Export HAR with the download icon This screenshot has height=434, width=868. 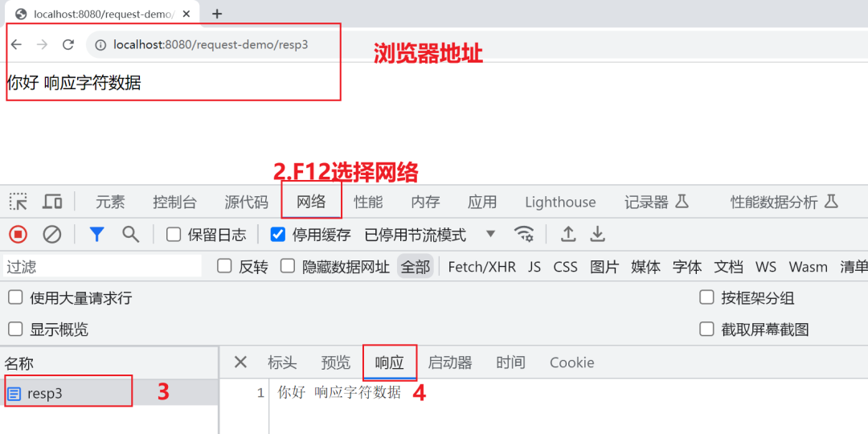pyautogui.click(x=596, y=235)
